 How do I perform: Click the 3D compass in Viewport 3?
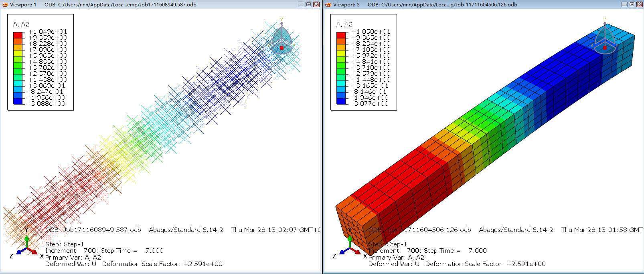(x=605, y=37)
